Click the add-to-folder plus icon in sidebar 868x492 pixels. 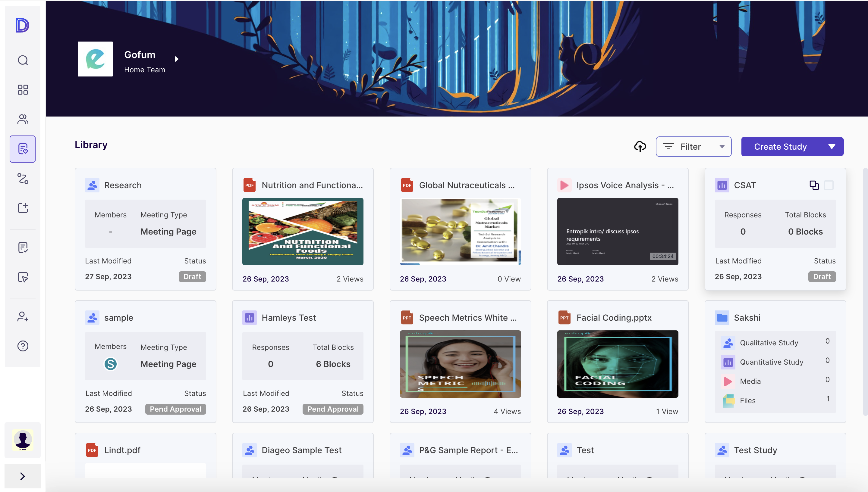tap(23, 208)
